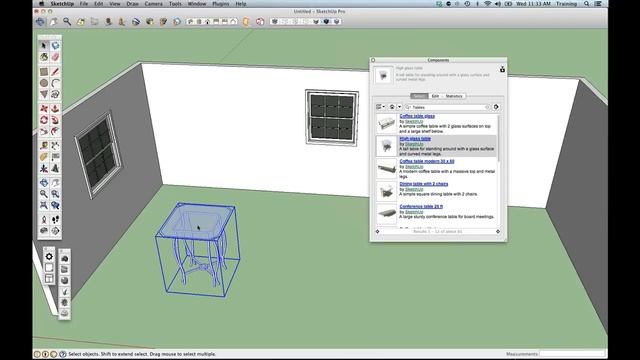Activate the Rectangle drawing tool
Image resolution: width=640 pixels, height=360 pixels.
[x=44, y=72]
